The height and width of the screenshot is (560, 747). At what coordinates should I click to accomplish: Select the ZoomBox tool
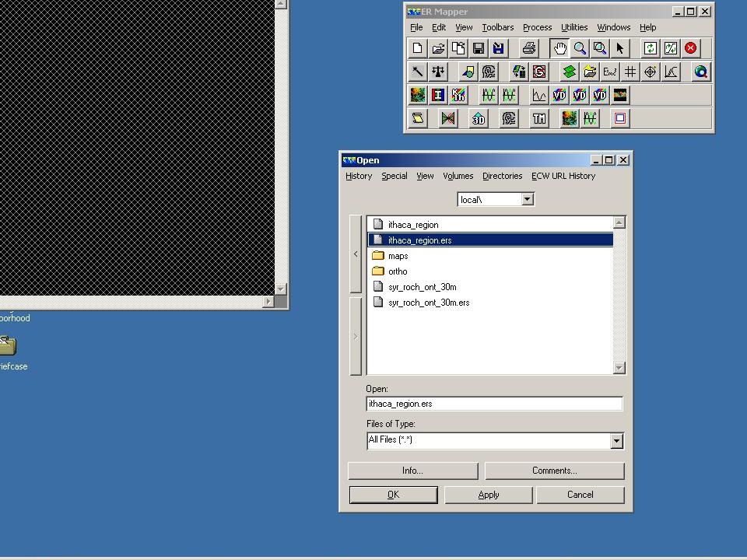[600, 48]
